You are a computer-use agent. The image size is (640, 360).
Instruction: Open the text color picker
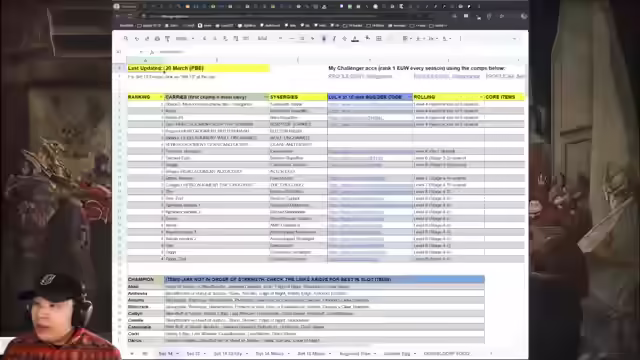coord(355,38)
